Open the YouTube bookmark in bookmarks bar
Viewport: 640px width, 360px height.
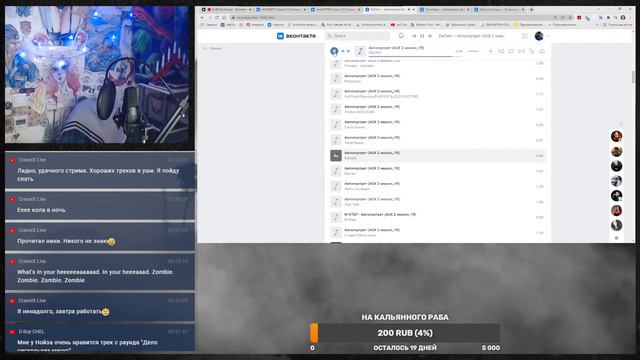tap(399, 25)
